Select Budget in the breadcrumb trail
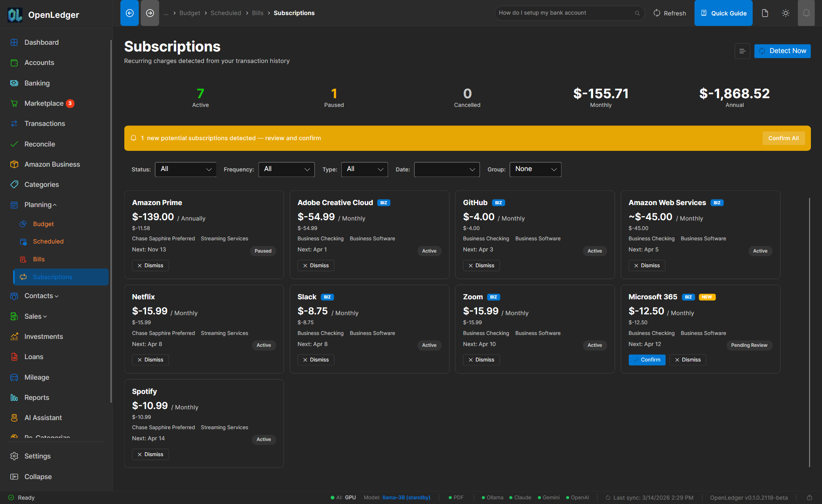822x504 pixels. [190, 13]
